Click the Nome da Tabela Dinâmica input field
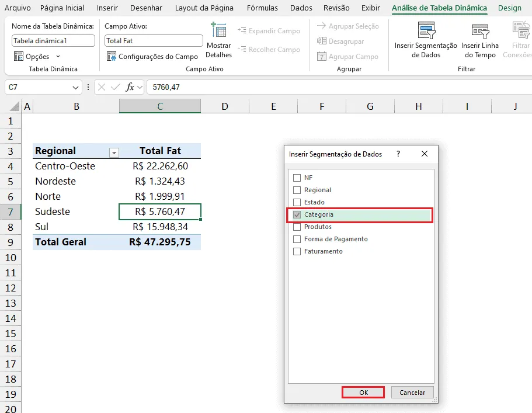 pyautogui.click(x=53, y=41)
